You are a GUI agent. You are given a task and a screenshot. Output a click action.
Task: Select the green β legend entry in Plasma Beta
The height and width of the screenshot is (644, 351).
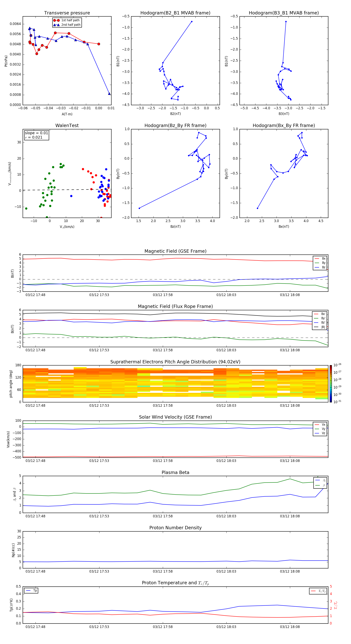(x=320, y=485)
